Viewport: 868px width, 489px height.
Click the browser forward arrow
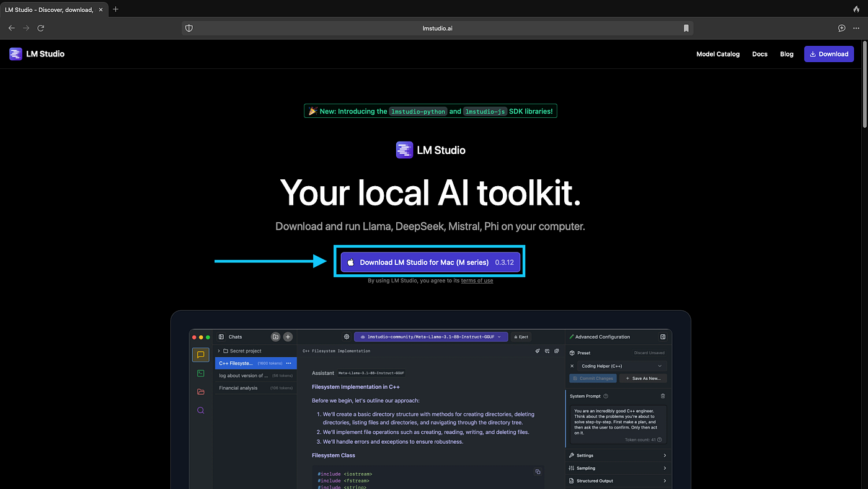tap(26, 28)
